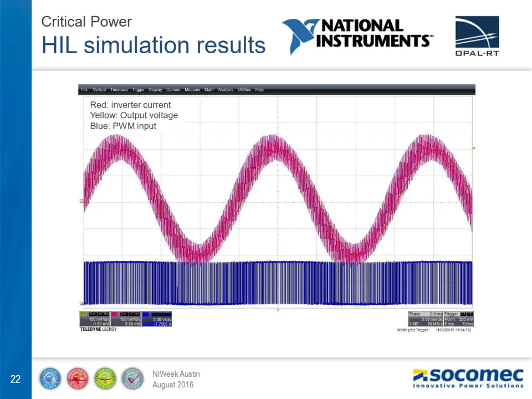The image size is (532, 399).
Task: Open the Trigger menu
Action: tap(139, 90)
